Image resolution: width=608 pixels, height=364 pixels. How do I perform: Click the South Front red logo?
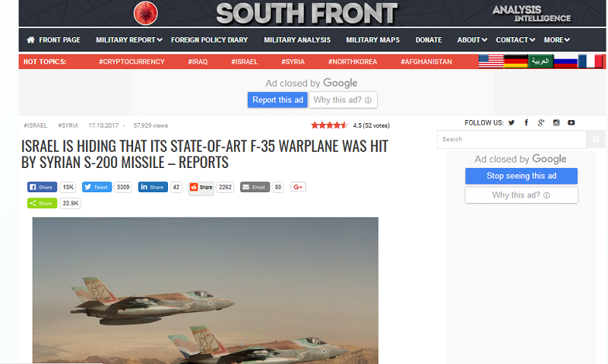(x=145, y=13)
